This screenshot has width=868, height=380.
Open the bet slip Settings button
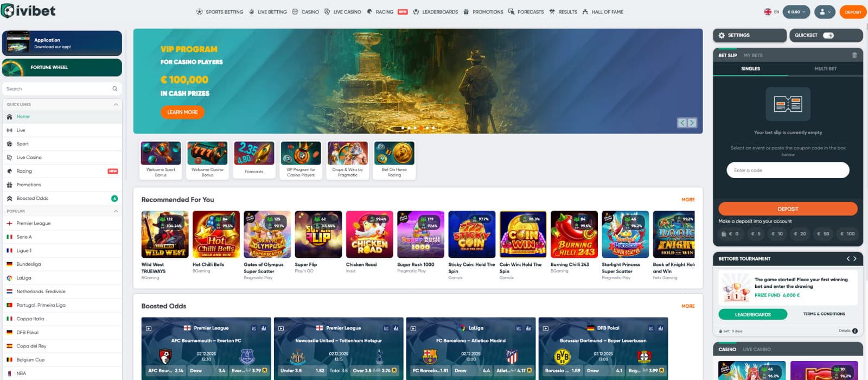(750, 35)
